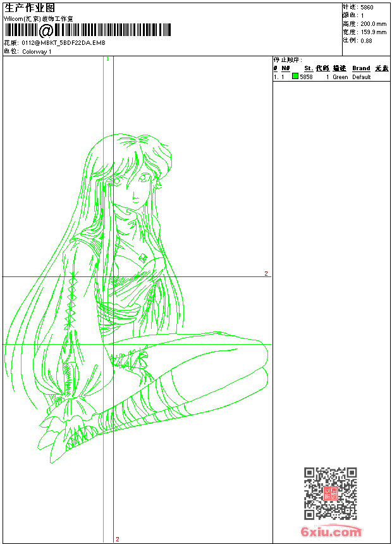
Task: Click the 'Default' brand cell
Action: tap(362, 77)
